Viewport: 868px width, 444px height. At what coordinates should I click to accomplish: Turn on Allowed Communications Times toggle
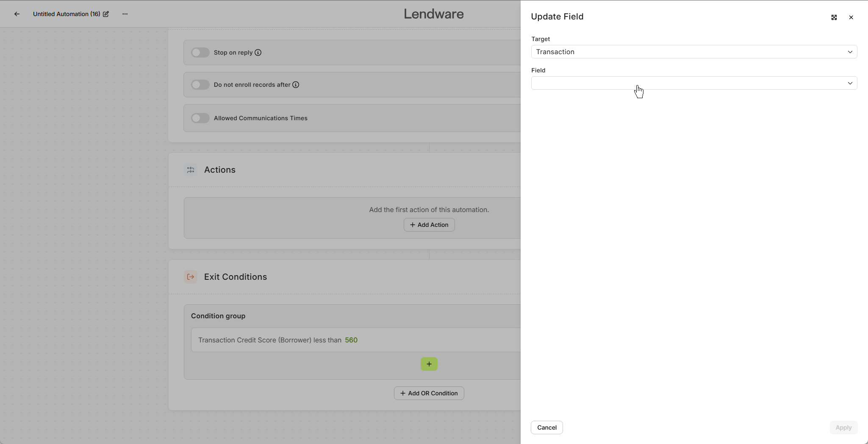[x=200, y=118]
